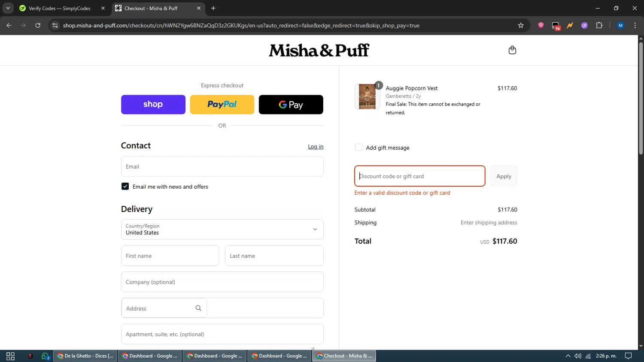Screen dimensions: 644x362
Task: Click the Misha & Puff logo
Action: click(x=319, y=51)
